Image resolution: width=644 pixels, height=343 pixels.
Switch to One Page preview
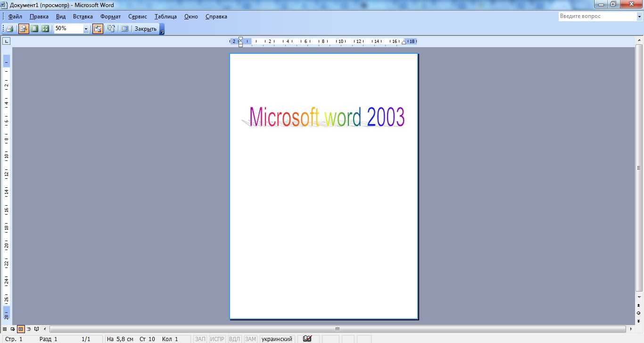click(x=34, y=29)
